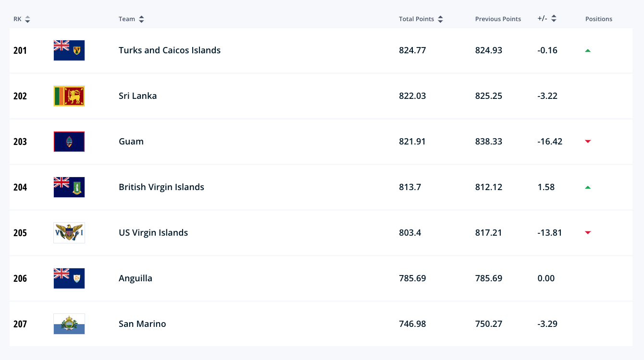Click the Anguilla flag icon
Image resolution: width=644 pixels, height=360 pixels.
[69, 278]
